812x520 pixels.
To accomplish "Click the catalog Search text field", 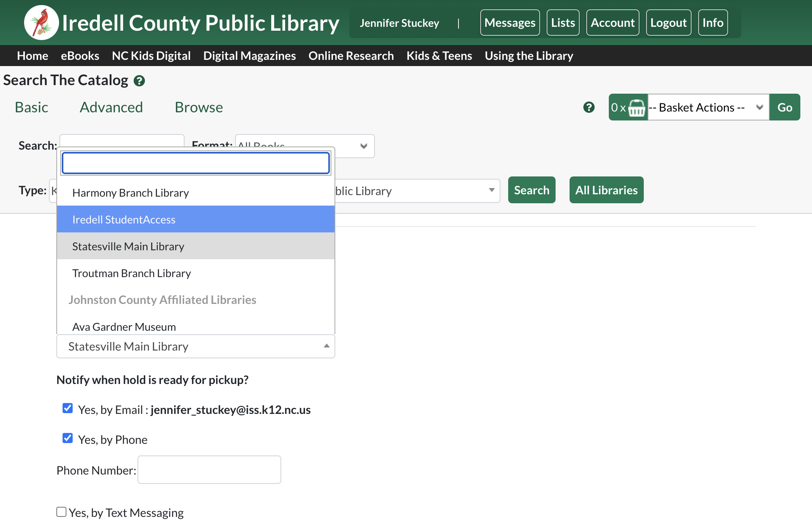I will [x=122, y=141].
